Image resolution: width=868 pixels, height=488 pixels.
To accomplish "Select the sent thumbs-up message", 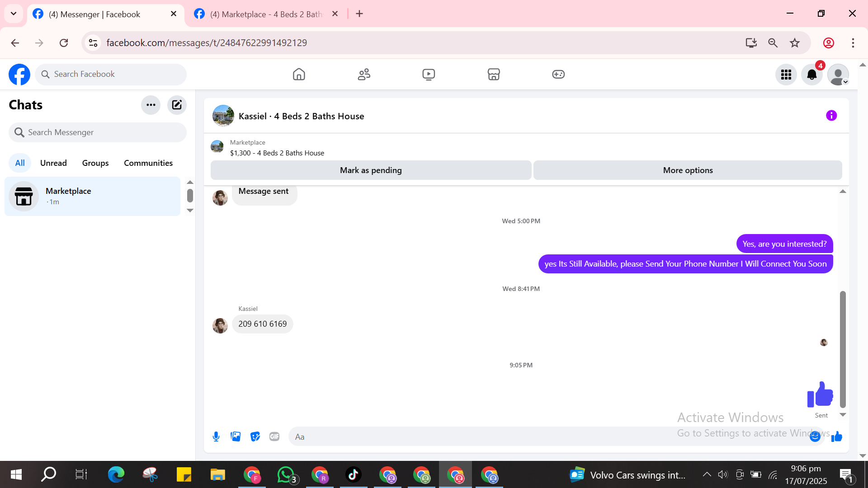I will [820, 394].
